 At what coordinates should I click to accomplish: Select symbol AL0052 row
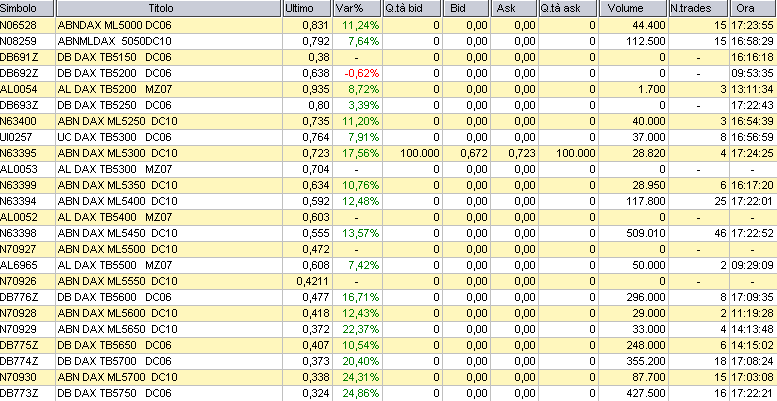(x=19, y=218)
